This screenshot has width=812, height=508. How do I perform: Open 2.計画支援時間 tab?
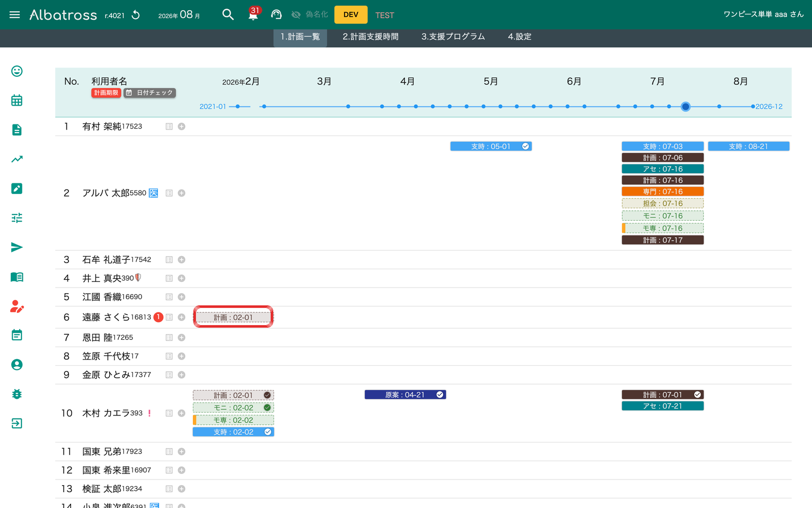click(x=370, y=37)
